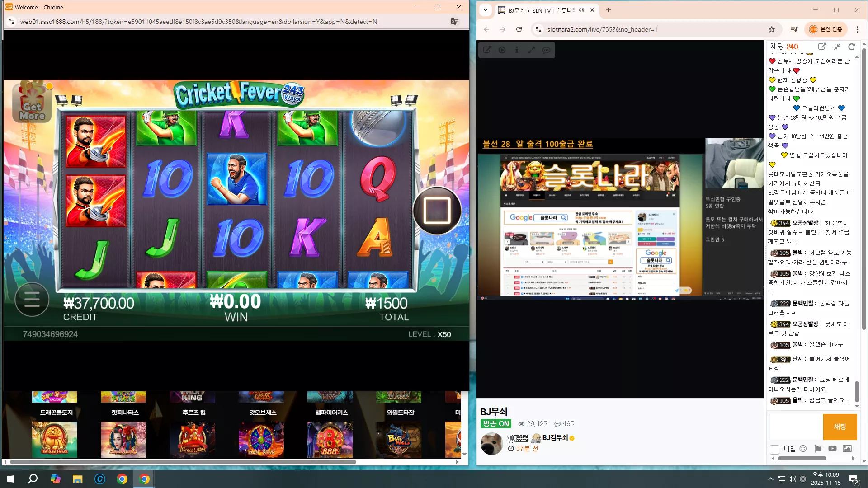Click the chat message list scrollbar thumb
This screenshot has width=868, height=488.
tap(857, 392)
